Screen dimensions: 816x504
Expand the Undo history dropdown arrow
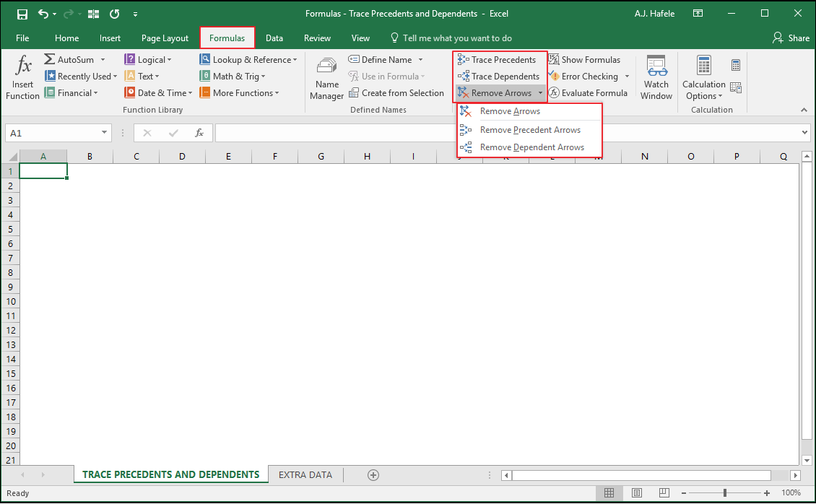click(54, 14)
